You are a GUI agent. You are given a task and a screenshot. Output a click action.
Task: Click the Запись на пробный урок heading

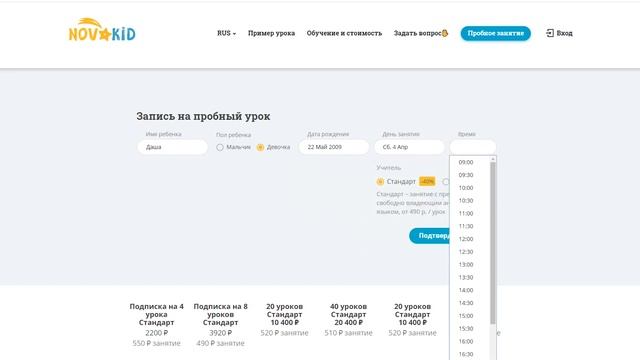[x=203, y=116]
